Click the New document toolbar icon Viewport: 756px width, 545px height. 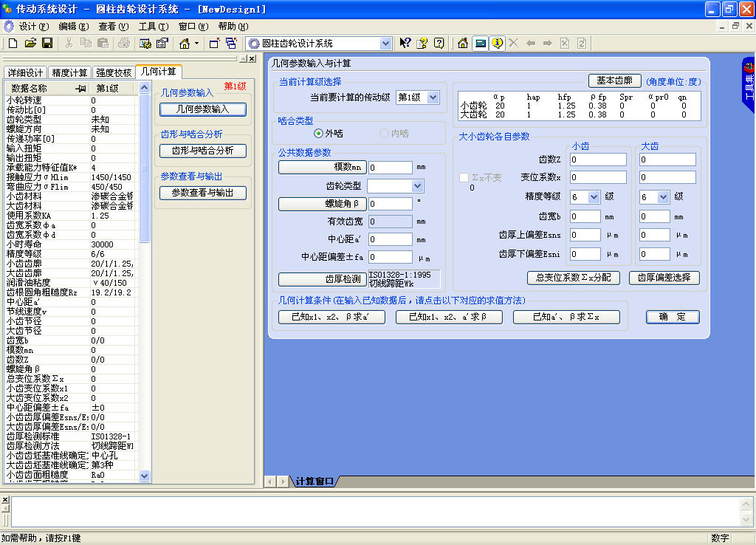click(13, 44)
